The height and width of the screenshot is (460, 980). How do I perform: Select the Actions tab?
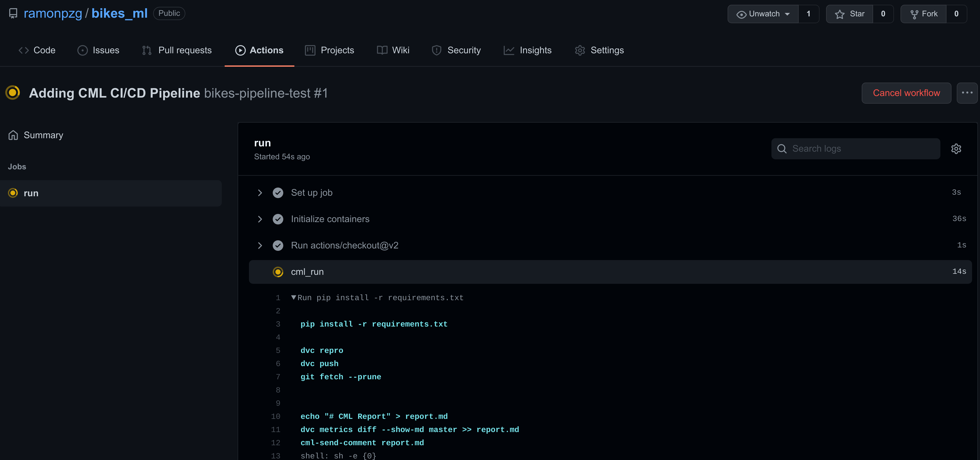tap(259, 50)
